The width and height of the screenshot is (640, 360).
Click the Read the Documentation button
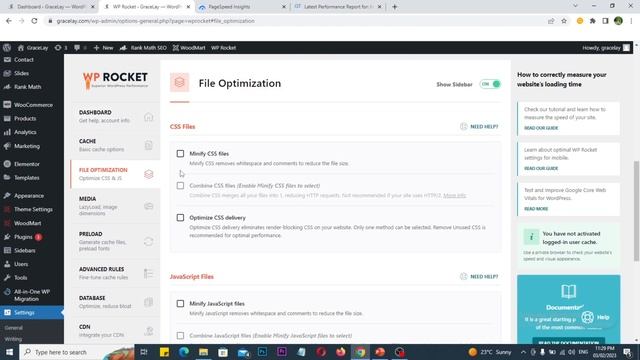pos(569,342)
